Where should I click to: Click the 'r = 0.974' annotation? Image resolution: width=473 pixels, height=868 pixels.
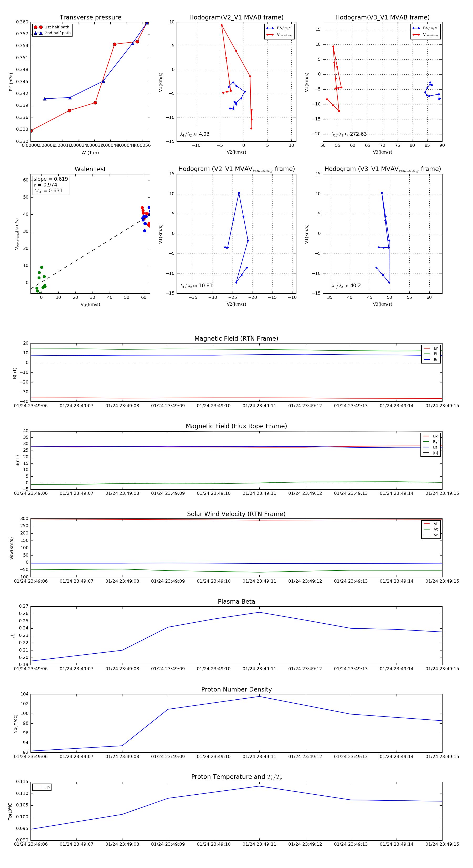pos(45,185)
